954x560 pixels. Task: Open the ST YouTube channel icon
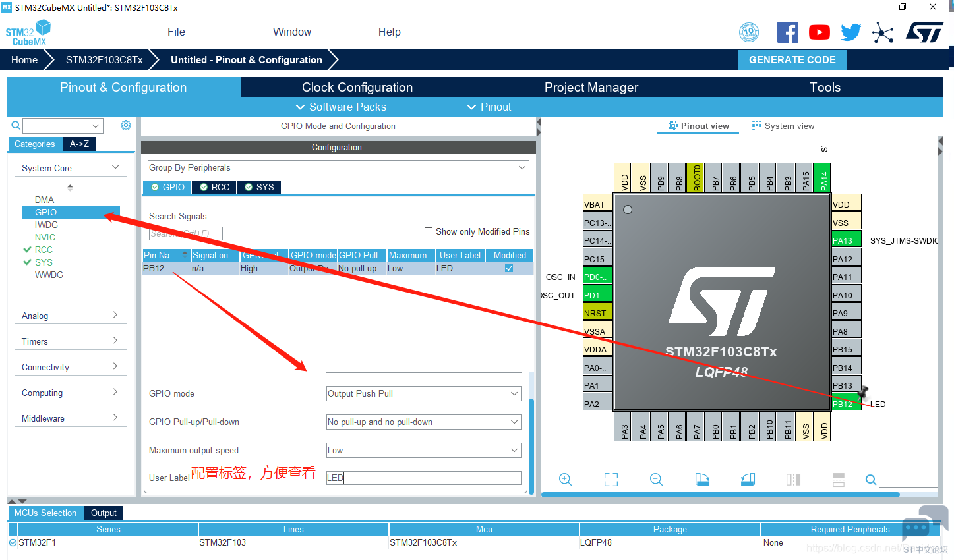(x=820, y=32)
